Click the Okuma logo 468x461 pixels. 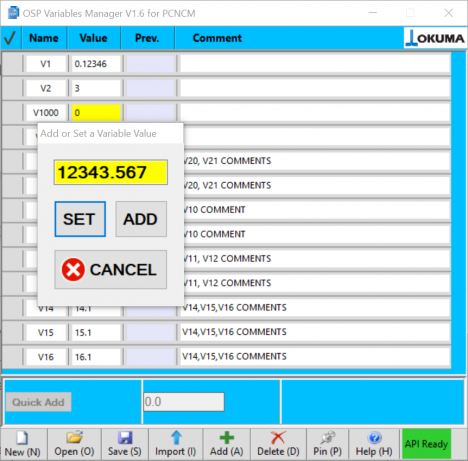[x=435, y=38]
